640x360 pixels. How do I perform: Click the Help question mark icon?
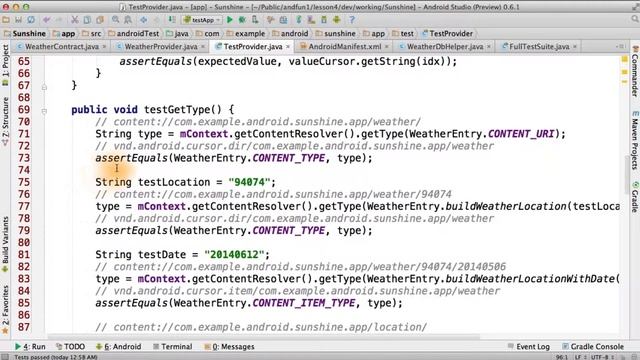pyautogui.click(x=352, y=20)
